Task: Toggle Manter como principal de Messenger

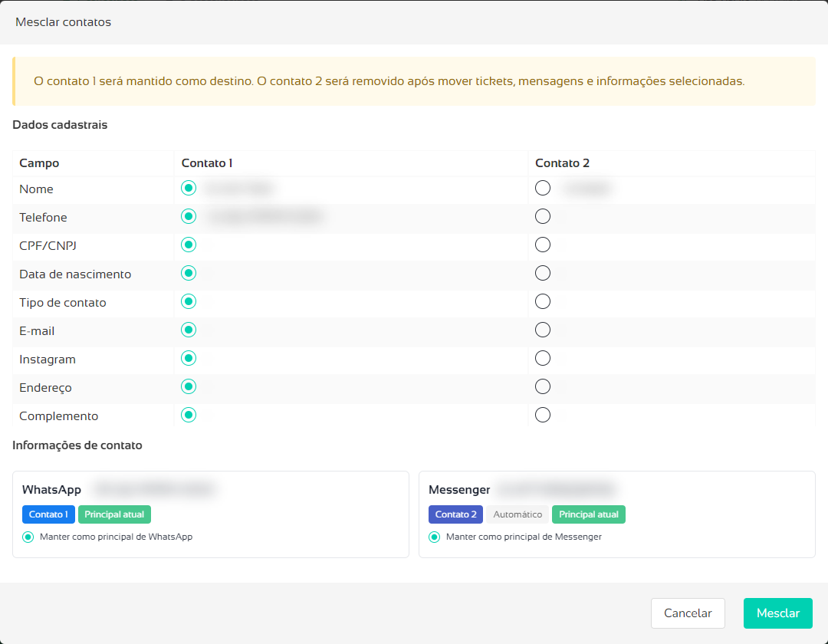Action: click(x=434, y=537)
